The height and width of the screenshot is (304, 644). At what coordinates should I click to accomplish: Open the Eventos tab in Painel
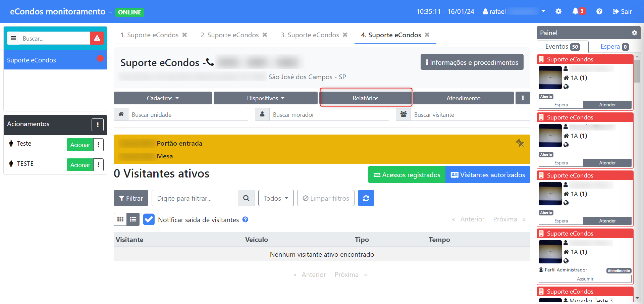click(562, 47)
